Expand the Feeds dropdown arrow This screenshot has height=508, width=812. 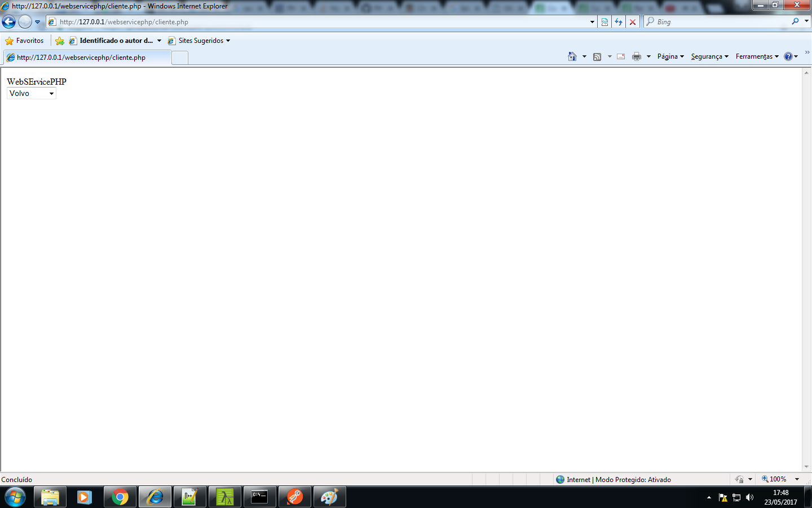610,56
